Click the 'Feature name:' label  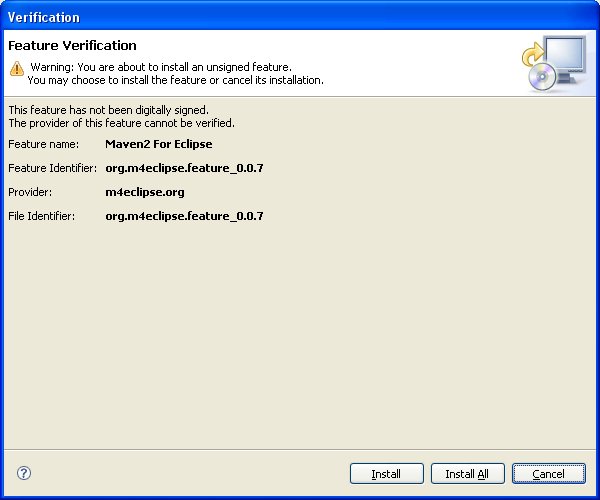[42, 144]
